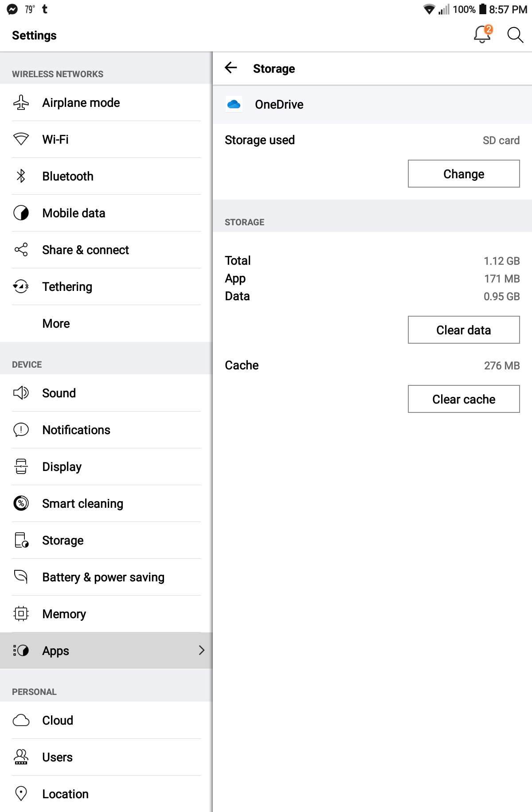Tap the OneDrive cloud icon
Viewport: 532px width, 812px height.
point(234,104)
